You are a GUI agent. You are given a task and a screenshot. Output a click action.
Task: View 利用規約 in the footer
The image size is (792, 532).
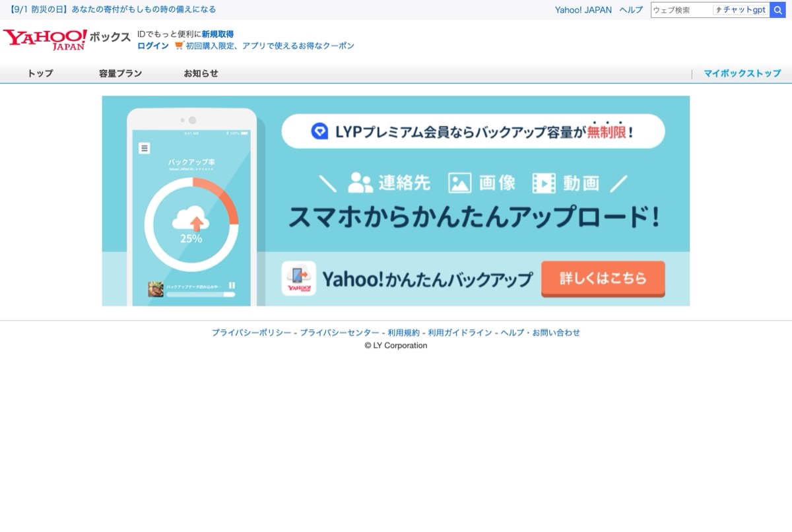[403, 333]
